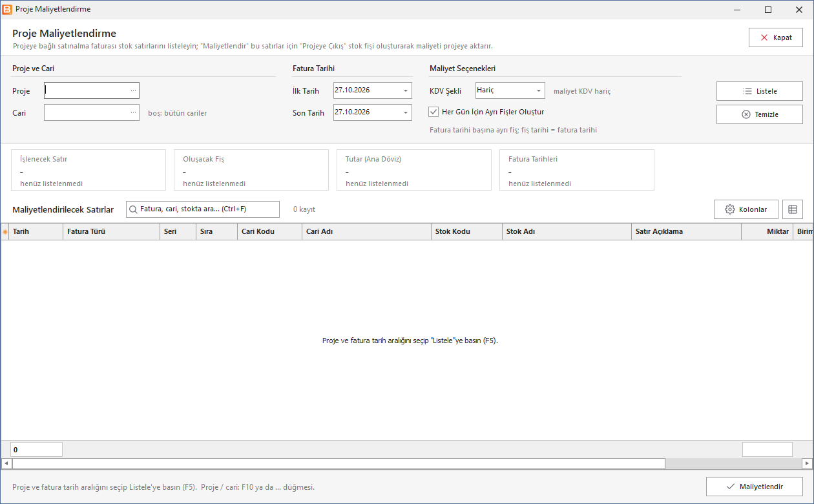Sort by the Stok Kodu column header

click(x=467, y=231)
